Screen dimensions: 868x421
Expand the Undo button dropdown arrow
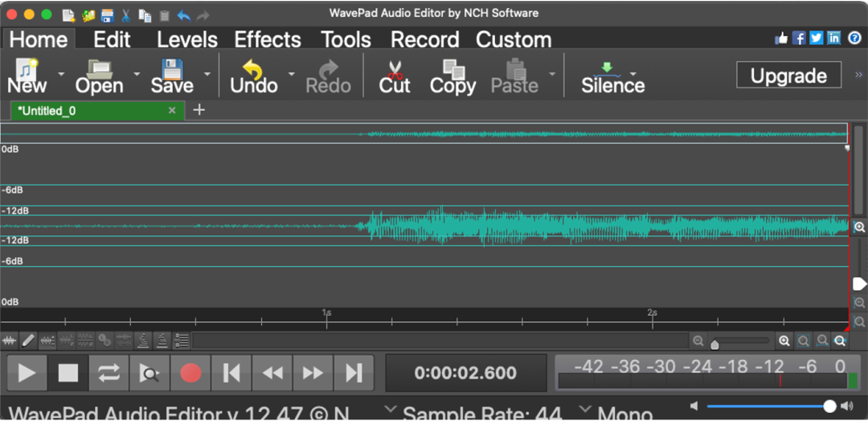pos(291,73)
